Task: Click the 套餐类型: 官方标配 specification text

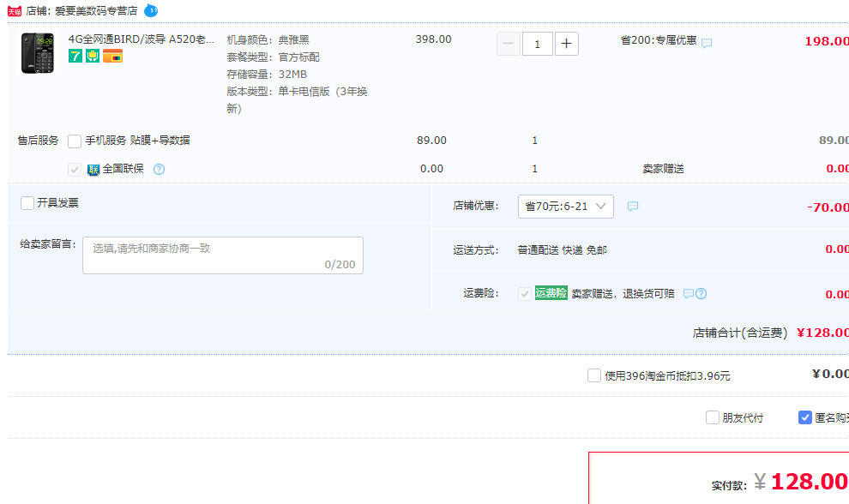Action: 273,57
